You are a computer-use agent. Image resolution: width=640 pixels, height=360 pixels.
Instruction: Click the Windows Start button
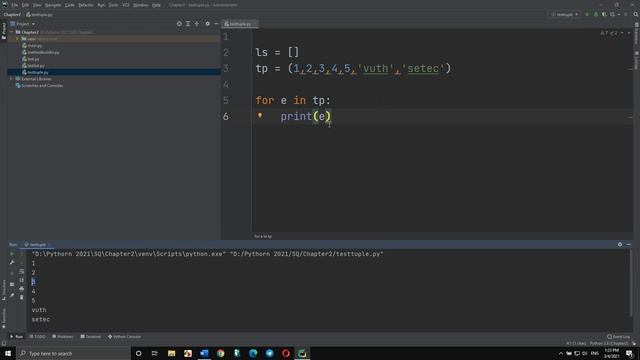[8, 353]
